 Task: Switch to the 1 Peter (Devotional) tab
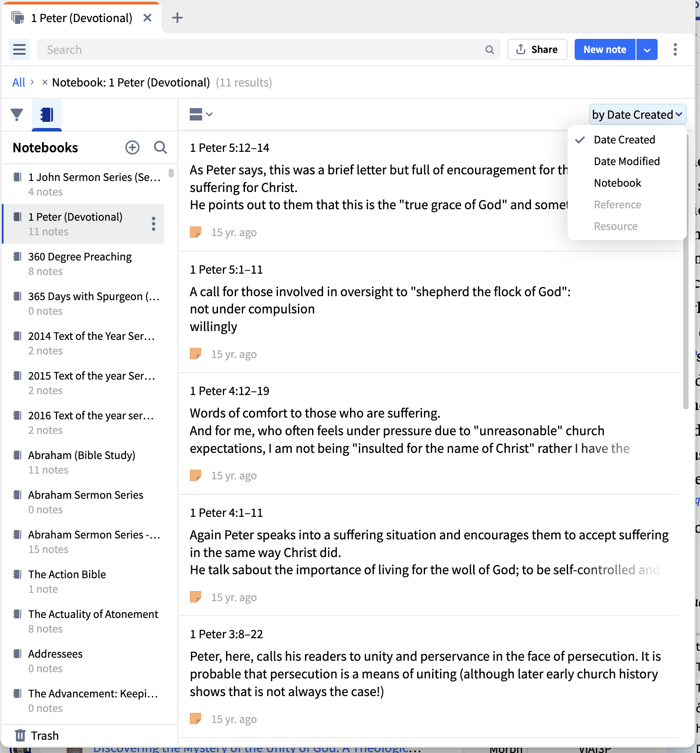82,18
